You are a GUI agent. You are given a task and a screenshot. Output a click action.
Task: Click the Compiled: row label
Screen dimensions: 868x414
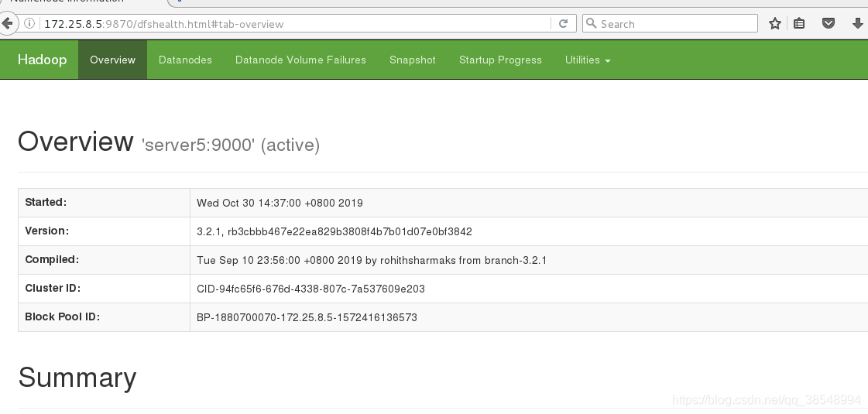[52, 259]
